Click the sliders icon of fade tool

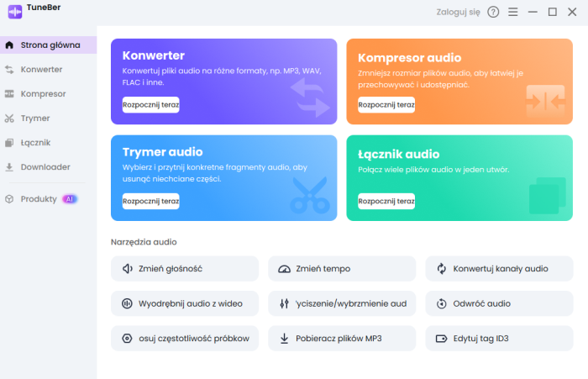coord(284,303)
